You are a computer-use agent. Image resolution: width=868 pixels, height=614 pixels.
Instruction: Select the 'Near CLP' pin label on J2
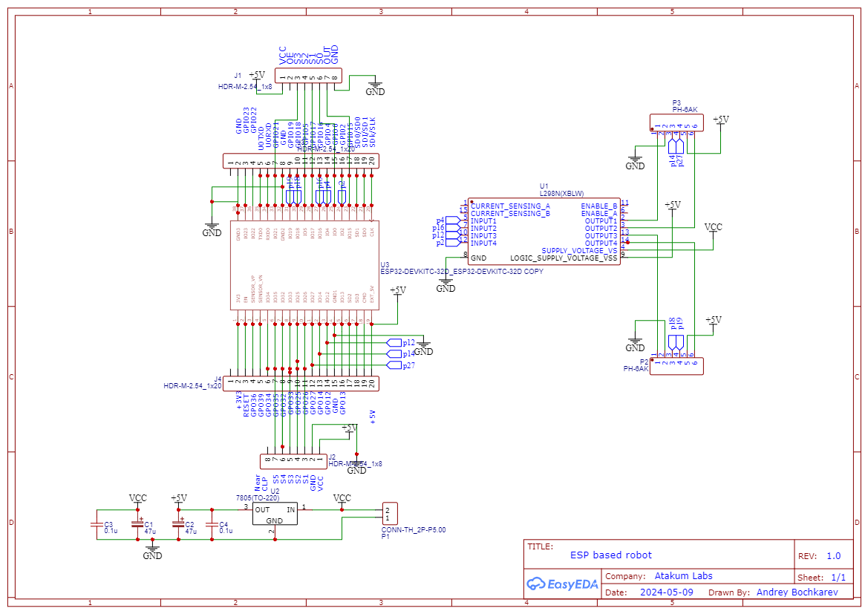[261, 483]
